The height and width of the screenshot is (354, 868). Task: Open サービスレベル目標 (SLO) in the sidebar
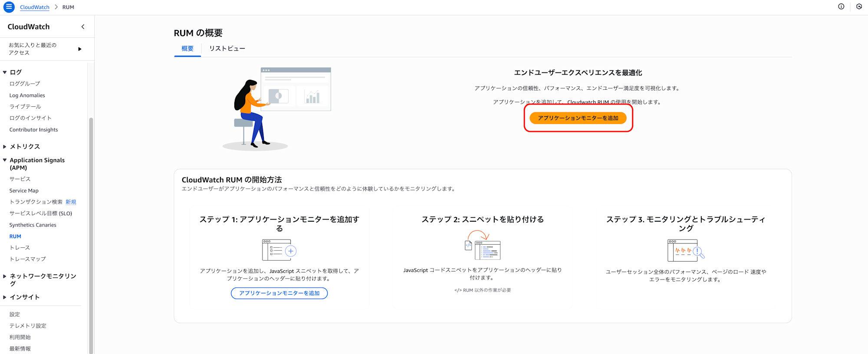pos(41,213)
